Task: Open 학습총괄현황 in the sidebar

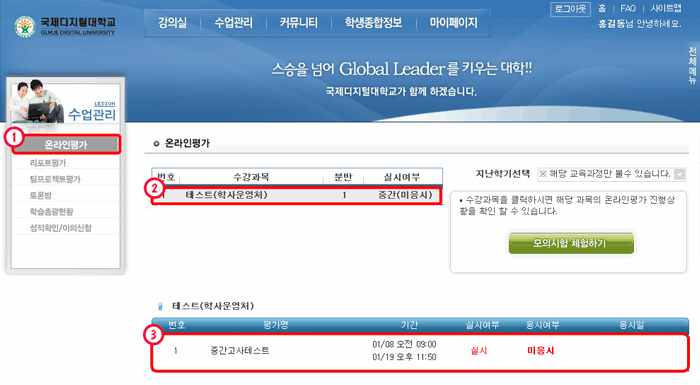Action: tap(51, 211)
